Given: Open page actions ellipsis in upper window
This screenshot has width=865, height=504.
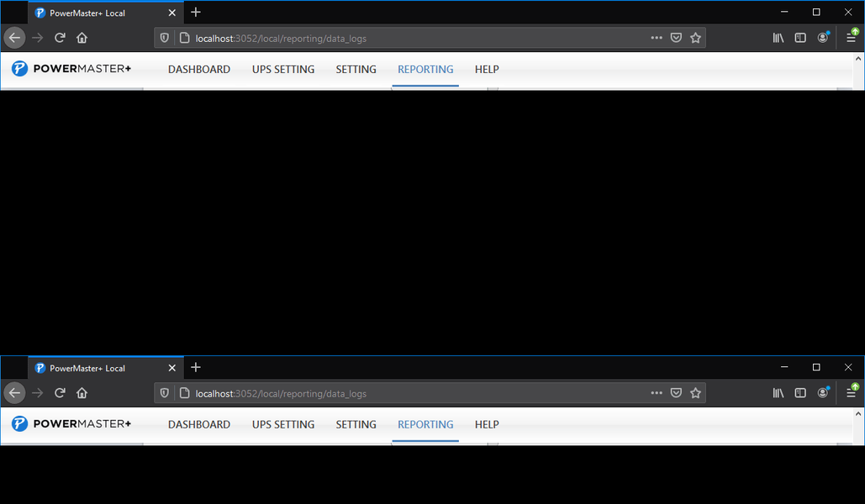Looking at the screenshot, I should coord(657,38).
